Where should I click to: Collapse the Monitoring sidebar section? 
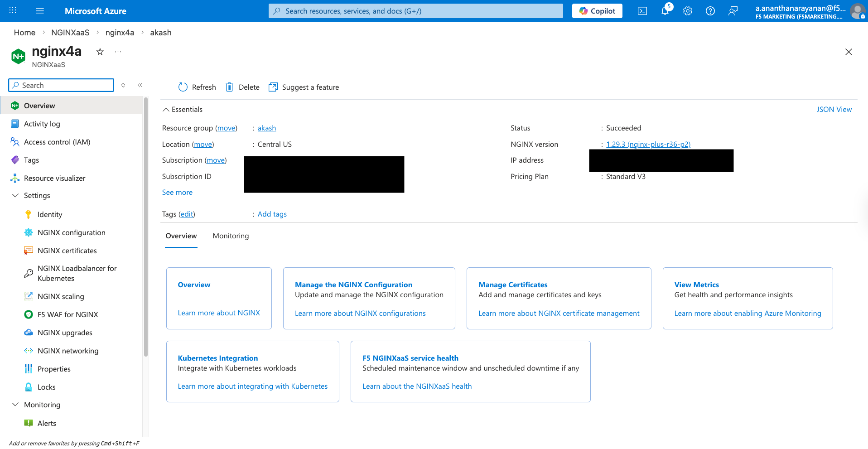[x=15, y=405]
